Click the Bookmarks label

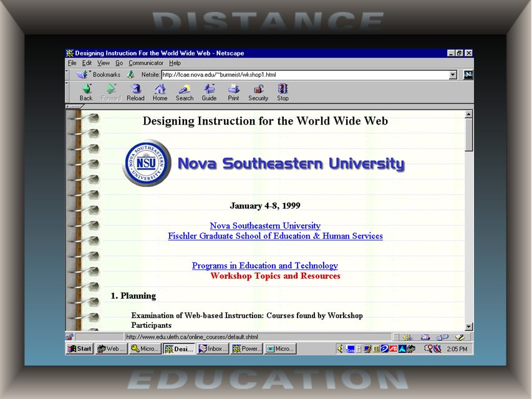[107, 75]
